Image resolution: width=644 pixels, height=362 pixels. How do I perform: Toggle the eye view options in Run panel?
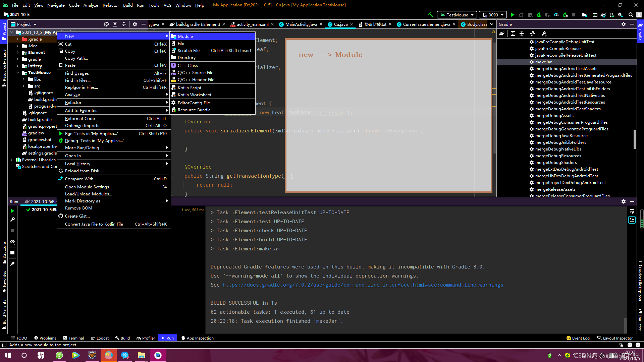[12, 242]
